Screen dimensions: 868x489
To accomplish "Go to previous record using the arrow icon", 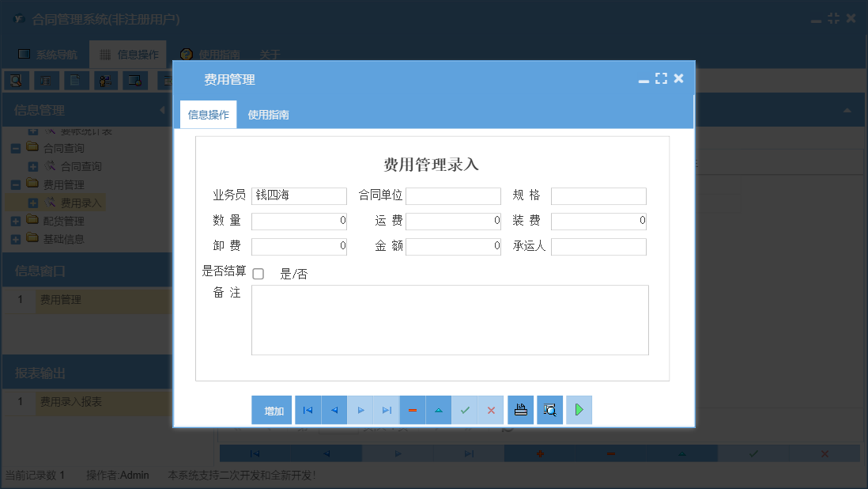I will [x=334, y=409].
